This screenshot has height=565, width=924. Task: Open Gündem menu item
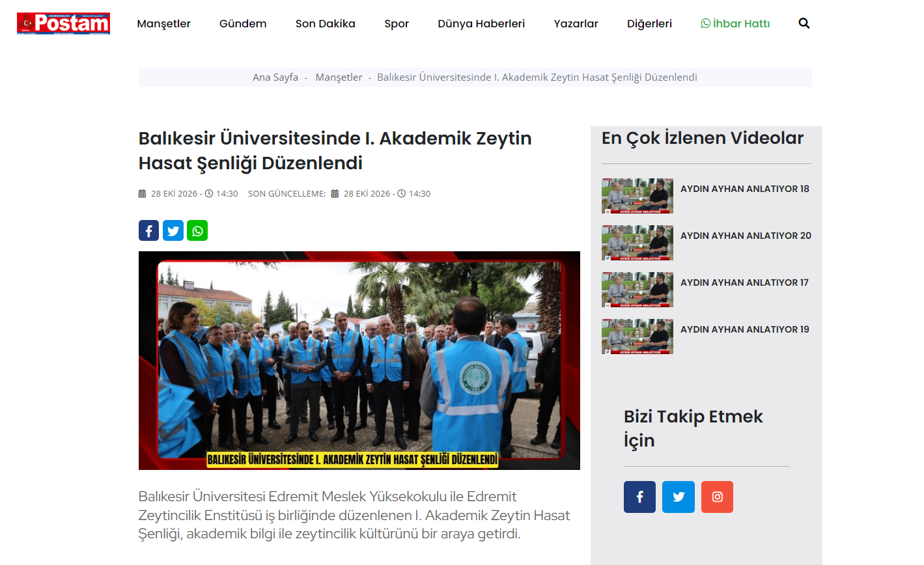pyautogui.click(x=243, y=23)
